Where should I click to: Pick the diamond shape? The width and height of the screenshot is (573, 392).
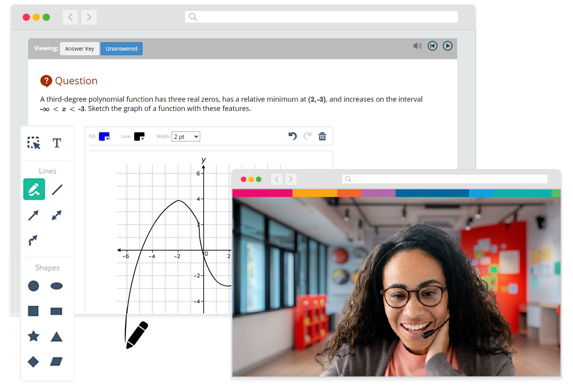click(x=33, y=362)
